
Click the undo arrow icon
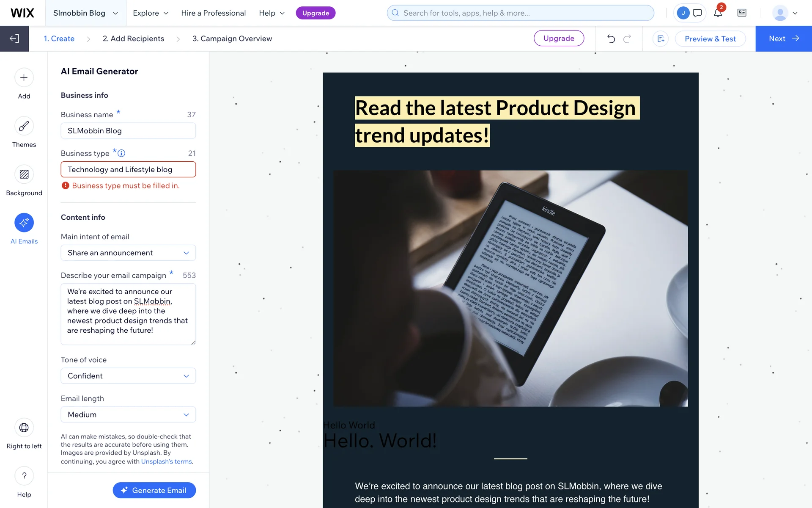click(x=611, y=39)
